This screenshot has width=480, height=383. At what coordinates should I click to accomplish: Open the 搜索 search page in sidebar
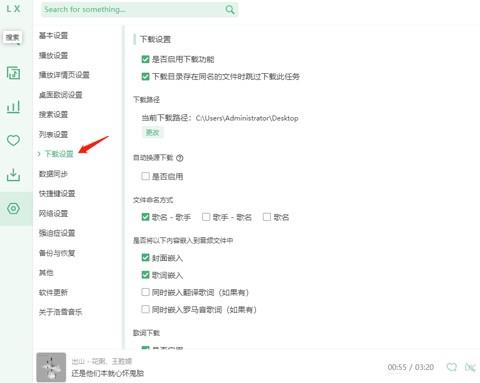coord(13,37)
